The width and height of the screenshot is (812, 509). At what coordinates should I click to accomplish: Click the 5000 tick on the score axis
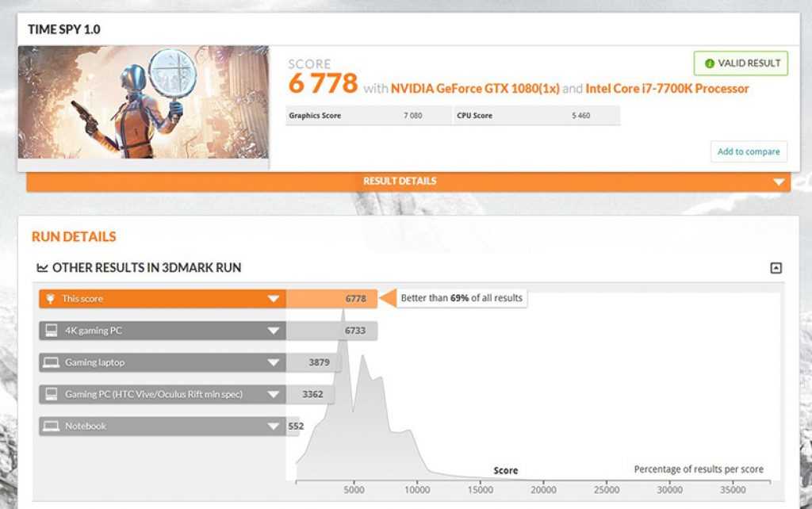(354, 489)
